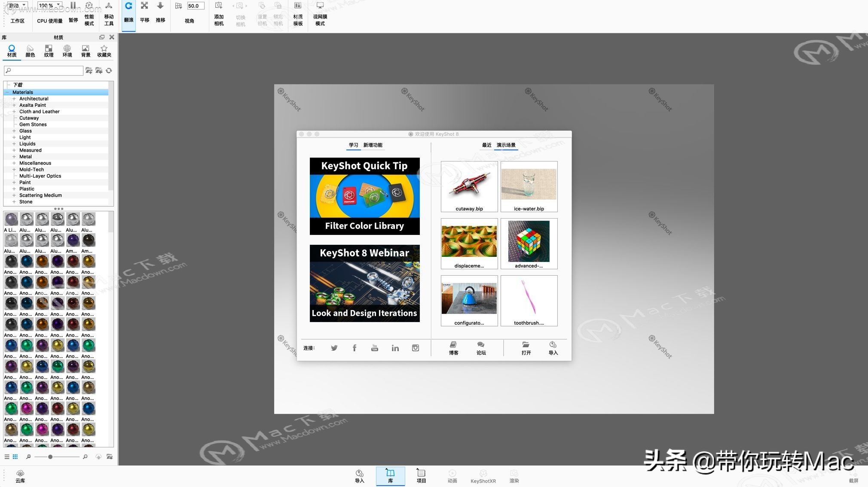Open the 材质模板 (Material Templates) panel
Viewport: 868px width, 487px height.
click(297, 14)
